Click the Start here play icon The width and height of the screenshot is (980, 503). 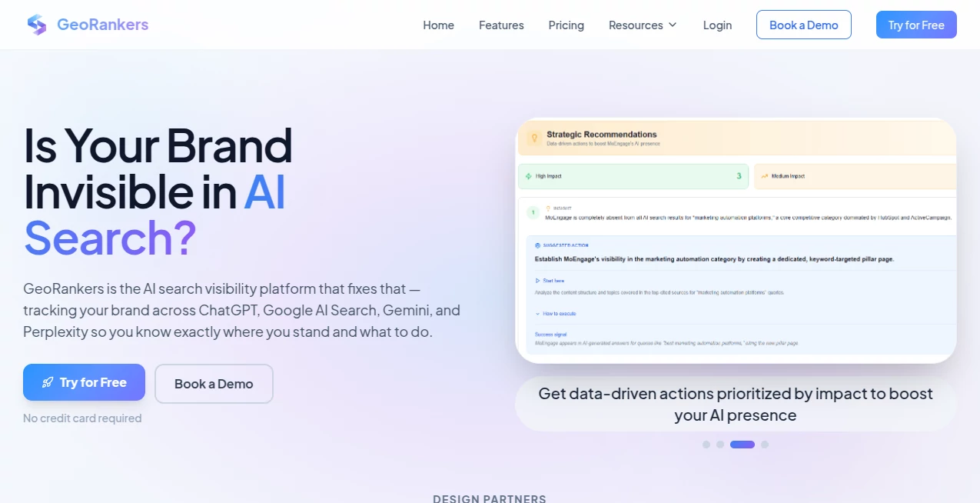click(x=538, y=281)
